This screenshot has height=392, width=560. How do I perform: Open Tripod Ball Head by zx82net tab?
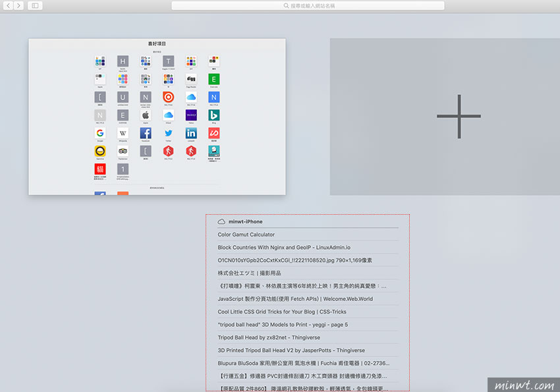click(x=308, y=337)
